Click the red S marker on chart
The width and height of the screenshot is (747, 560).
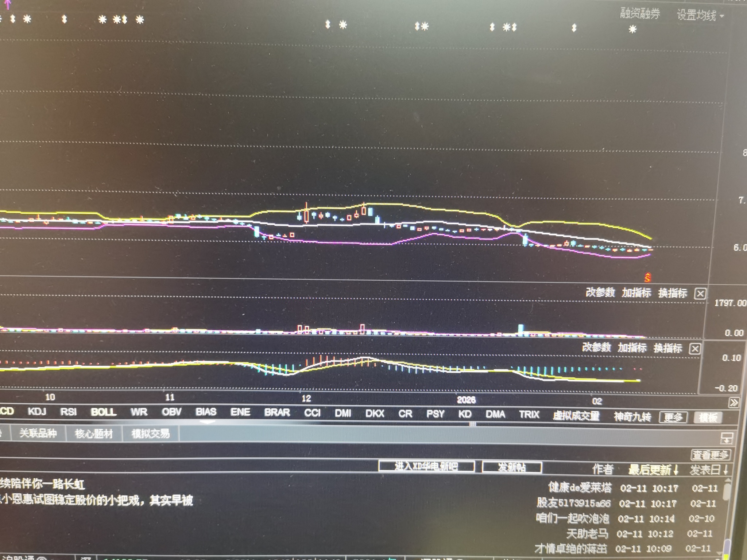pos(647,277)
